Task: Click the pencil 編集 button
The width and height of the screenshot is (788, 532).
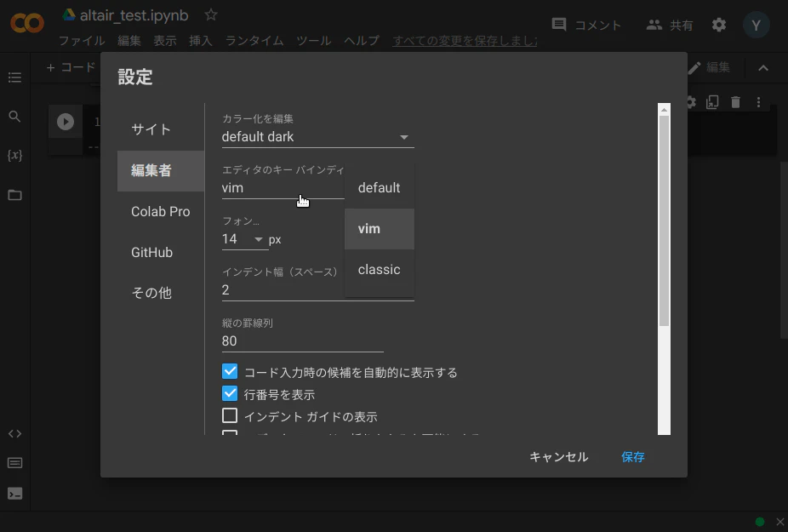Action: pos(709,68)
